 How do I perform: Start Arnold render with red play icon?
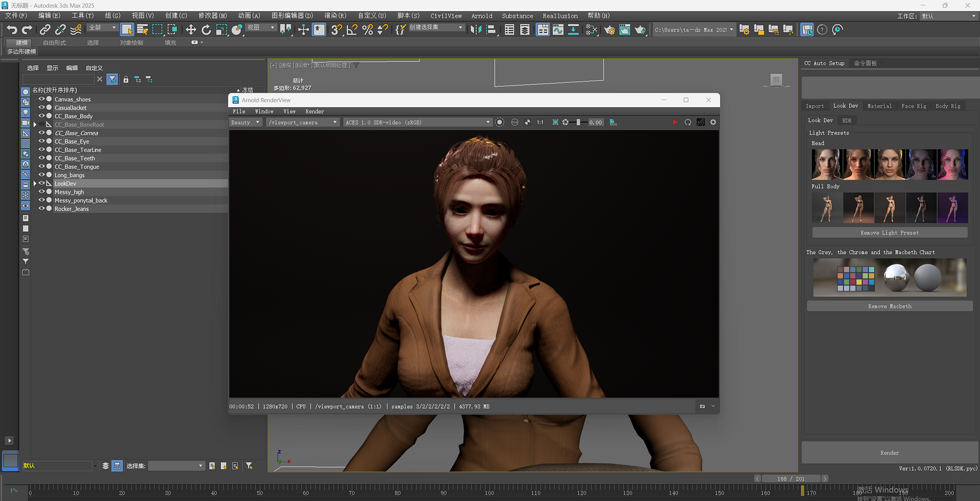(x=675, y=122)
